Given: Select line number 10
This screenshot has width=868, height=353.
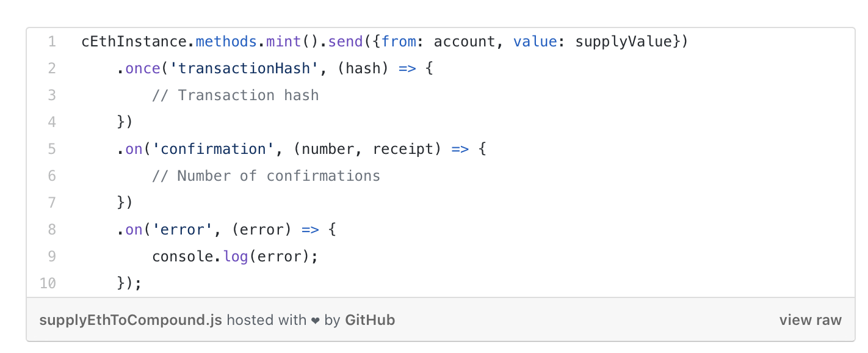Looking at the screenshot, I should (x=49, y=283).
